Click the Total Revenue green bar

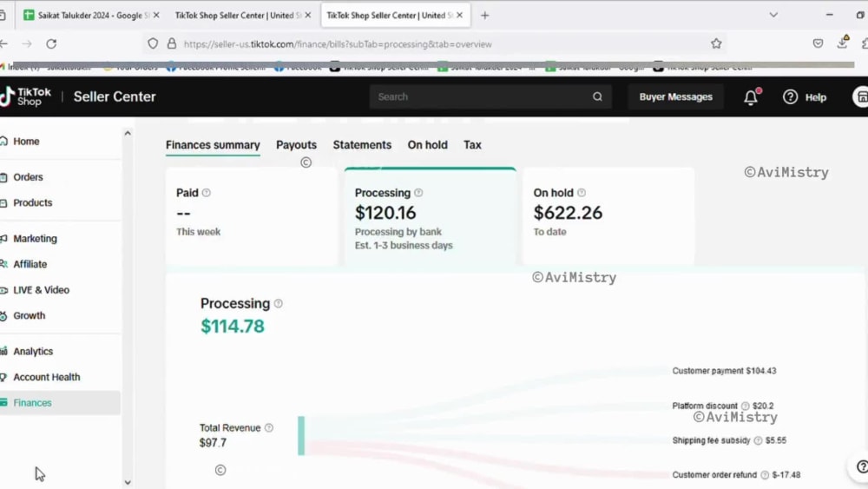pos(301,436)
